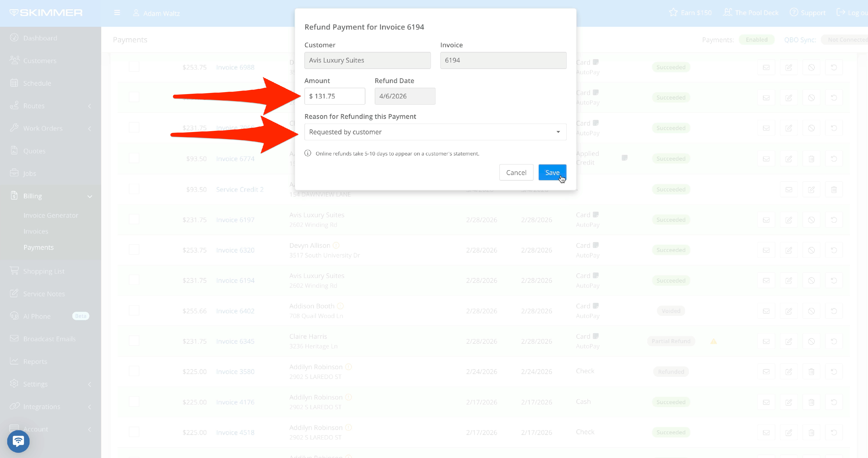Click the hamburger menu icon in header
868x458 pixels.
point(117,13)
